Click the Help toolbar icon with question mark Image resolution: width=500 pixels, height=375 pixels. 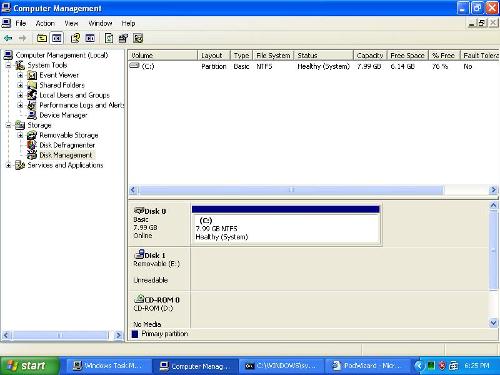click(x=75, y=38)
